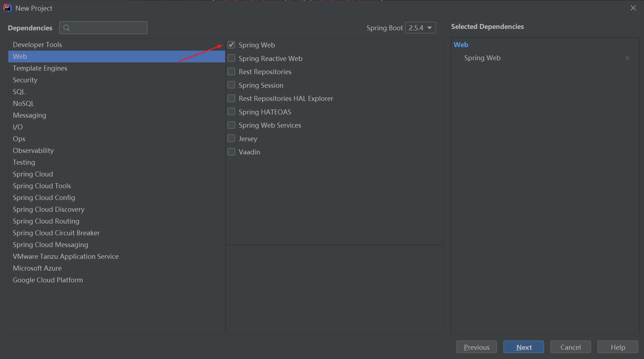Open the Spring Boot version dropdown
Viewport: 644px width, 359px height.
click(421, 28)
